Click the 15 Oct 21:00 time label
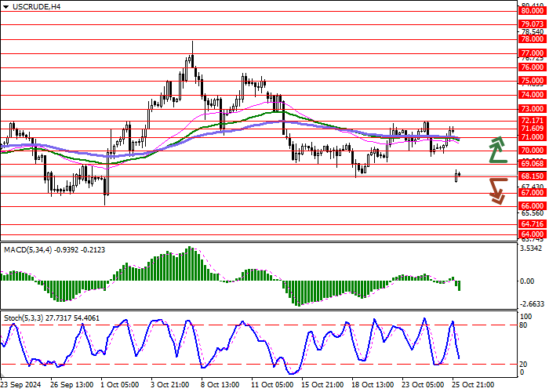 point(323,385)
